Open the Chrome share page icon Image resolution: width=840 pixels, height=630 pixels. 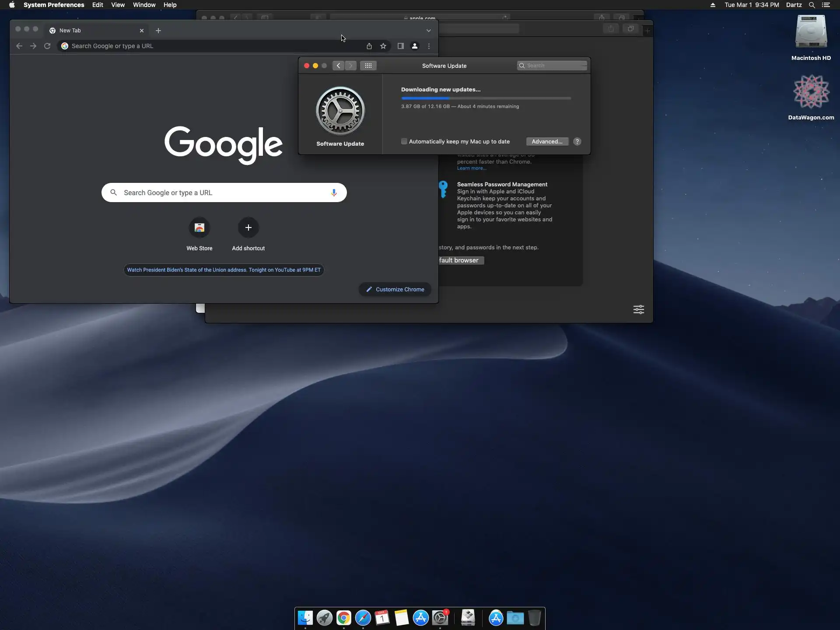(369, 46)
